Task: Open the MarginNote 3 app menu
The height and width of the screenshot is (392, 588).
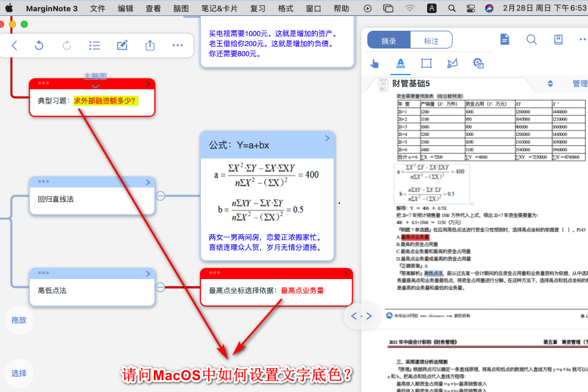Action: (51, 8)
